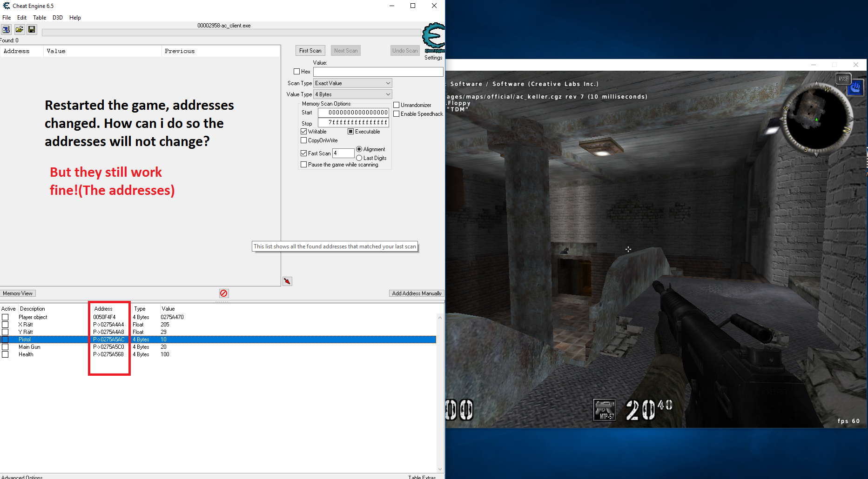Viewport: 868px width, 479px height.
Task: Click the scan Value input field
Action: coord(378,72)
